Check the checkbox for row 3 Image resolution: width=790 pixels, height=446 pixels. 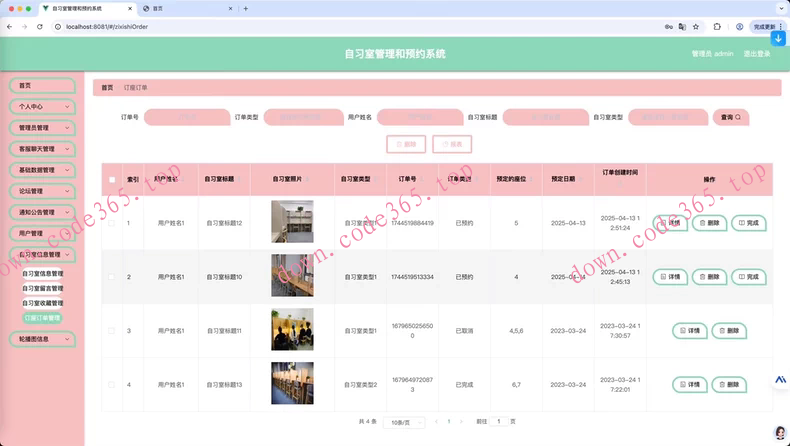click(x=112, y=331)
